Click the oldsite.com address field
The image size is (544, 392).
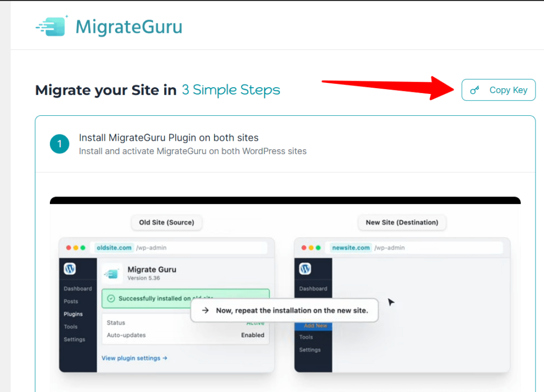click(178, 248)
